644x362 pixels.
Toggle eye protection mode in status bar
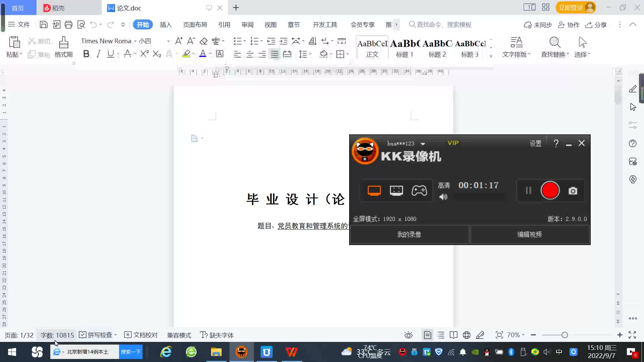[408, 335]
